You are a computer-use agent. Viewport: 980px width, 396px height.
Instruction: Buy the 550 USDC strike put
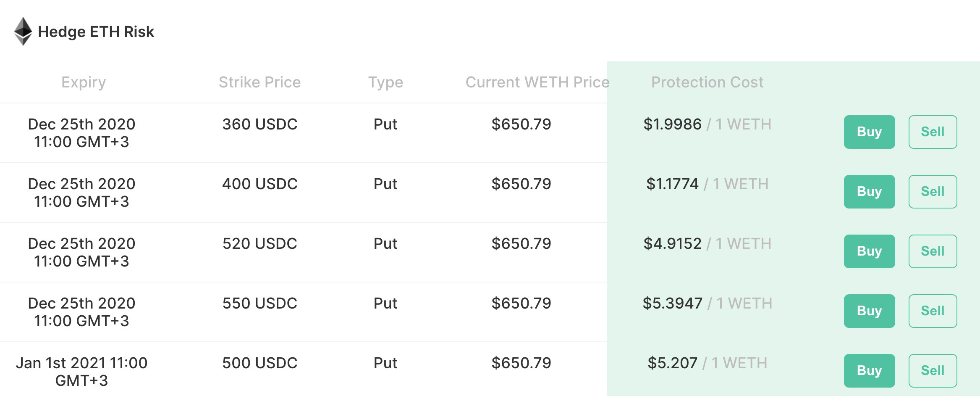click(869, 311)
